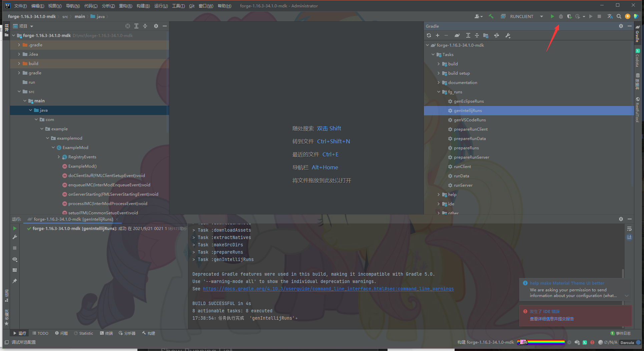Viewport: 644px width, 351px height.
Task: Toggle scroll to end in console
Action: coord(629,237)
